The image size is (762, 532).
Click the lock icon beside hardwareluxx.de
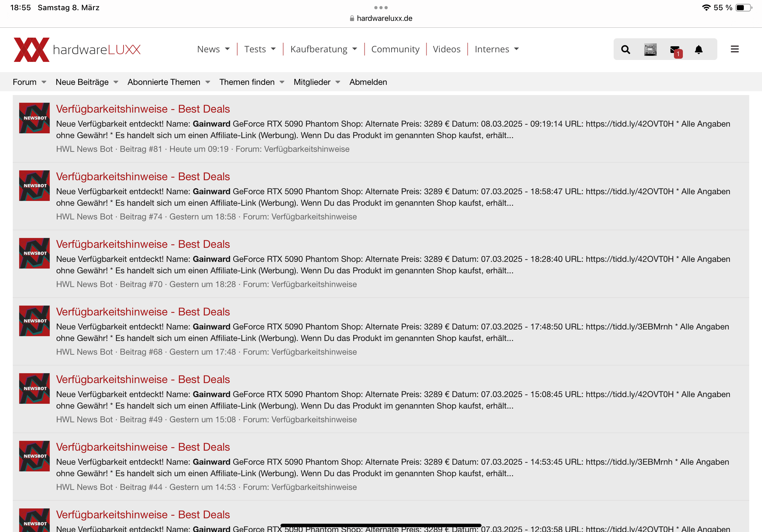(352, 18)
